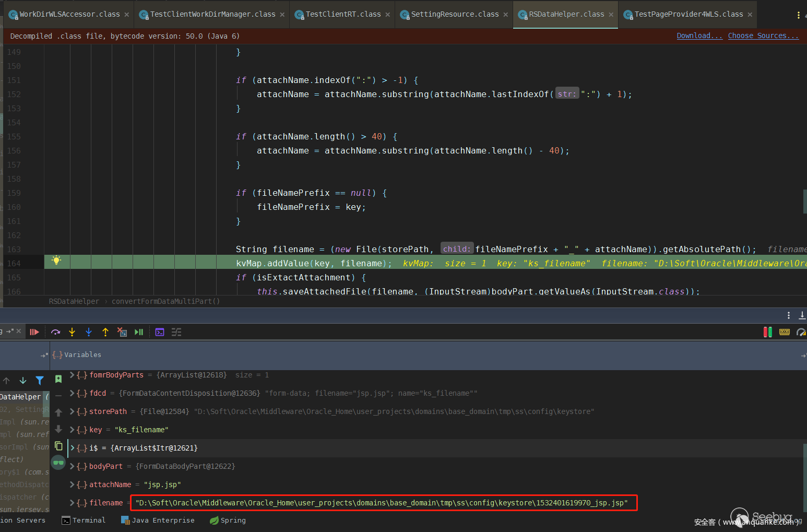Toggle the frames filter funnel icon

coord(40,381)
